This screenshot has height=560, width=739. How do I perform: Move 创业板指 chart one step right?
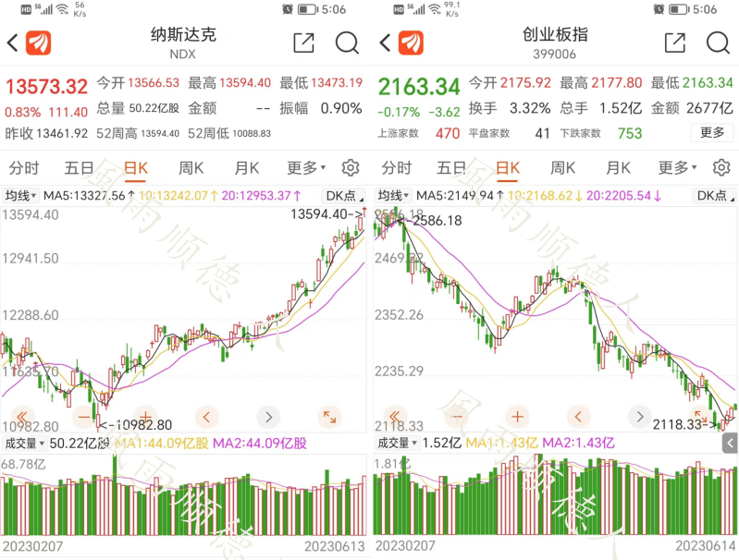tap(639, 417)
